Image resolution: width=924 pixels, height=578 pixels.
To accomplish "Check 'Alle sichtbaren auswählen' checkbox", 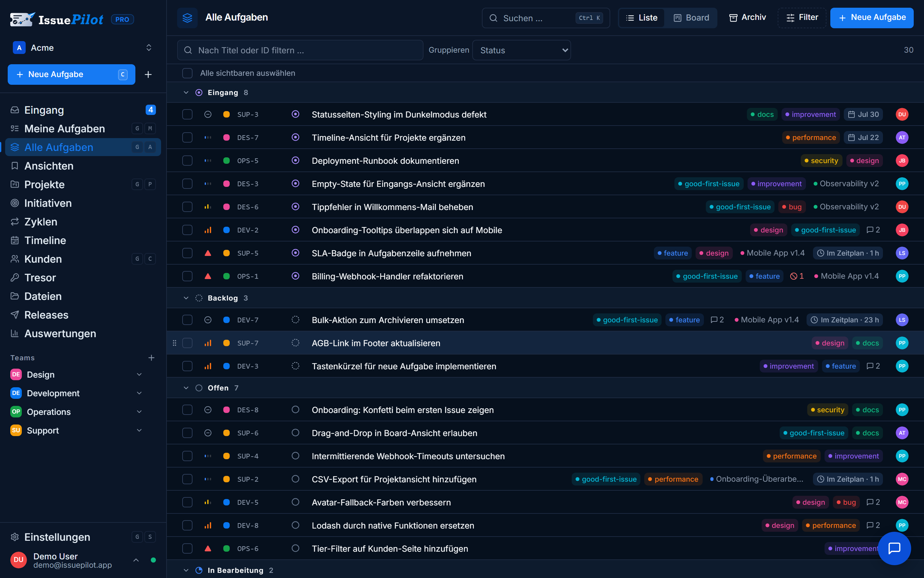I will point(187,73).
